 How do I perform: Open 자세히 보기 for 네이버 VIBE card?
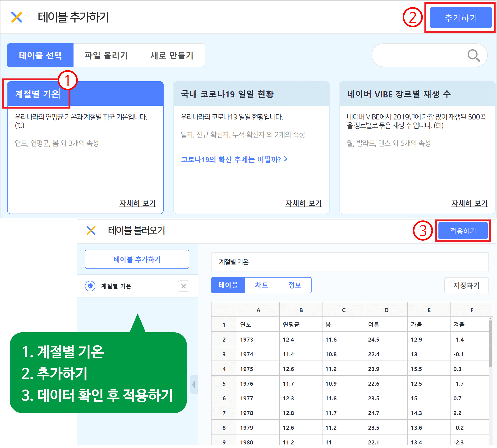469,203
